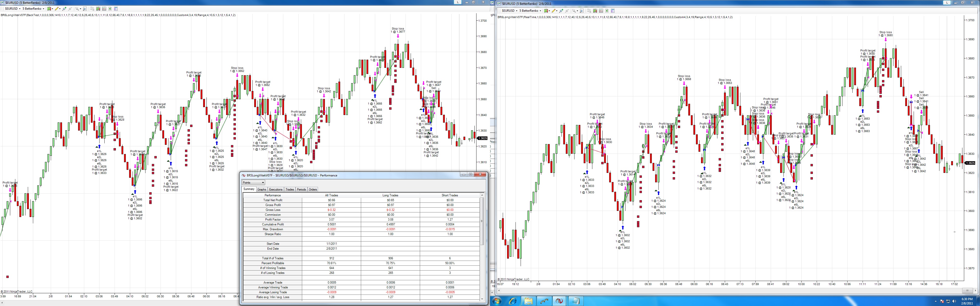This screenshot has width=980, height=306.
Task: Click zoom frame icon in left chart toolbar
Action: click(85, 9)
